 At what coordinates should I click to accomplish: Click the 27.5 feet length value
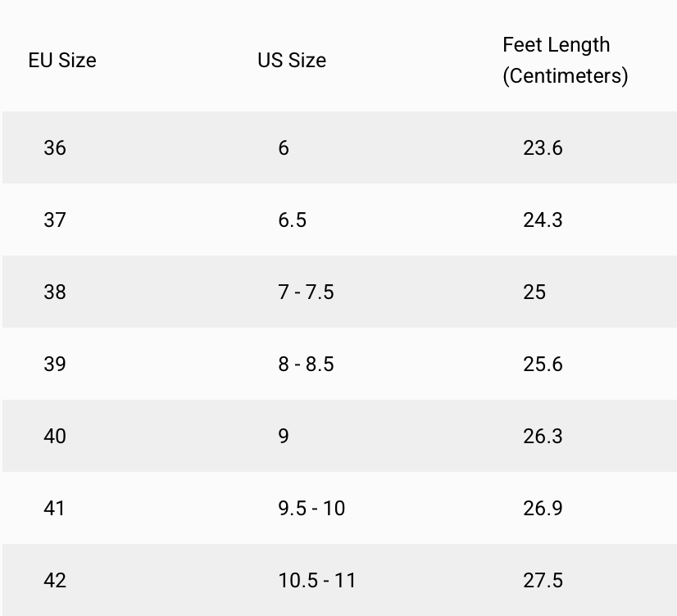543,581
